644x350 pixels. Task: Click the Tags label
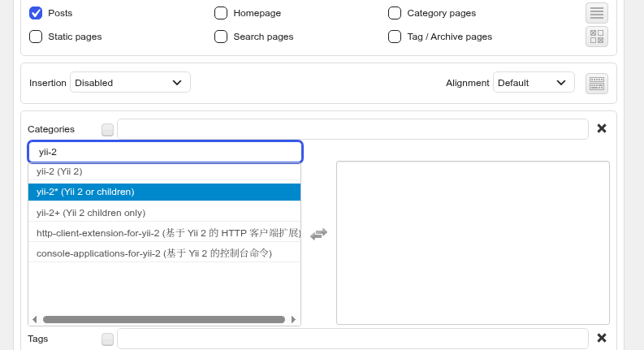[38, 339]
